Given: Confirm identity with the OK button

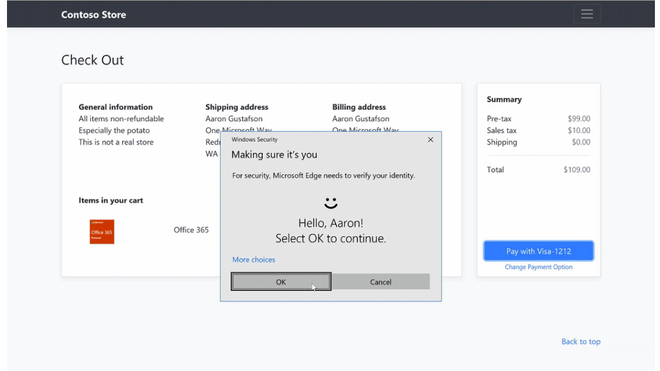Looking at the screenshot, I should pyautogui.click(x=281, y=282).
